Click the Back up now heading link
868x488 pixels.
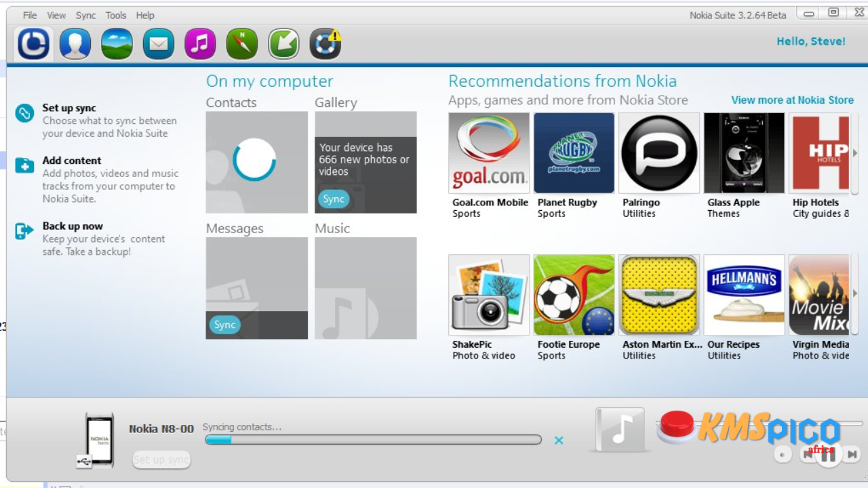(73, 226)
